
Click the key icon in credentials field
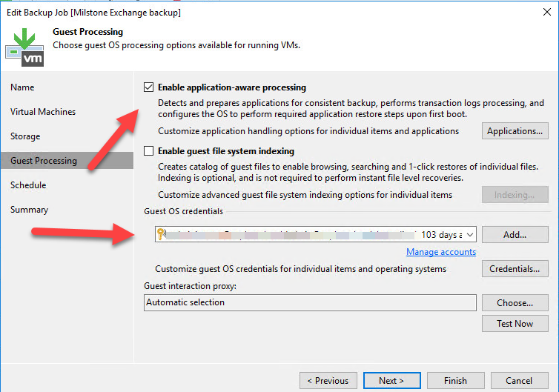click(x=161, y=234)
